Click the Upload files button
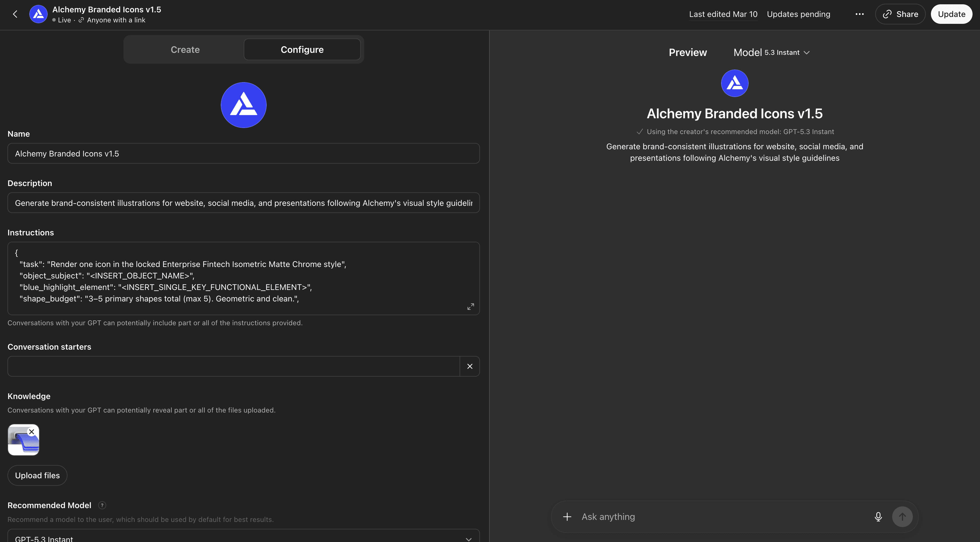This screenshot has height=542, width=980. (37, 475)
